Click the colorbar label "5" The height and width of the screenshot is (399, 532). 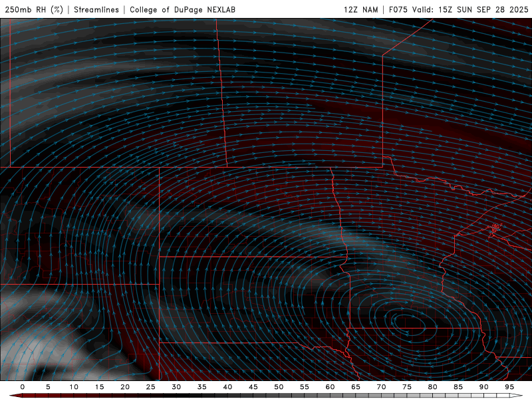[48, 387]
